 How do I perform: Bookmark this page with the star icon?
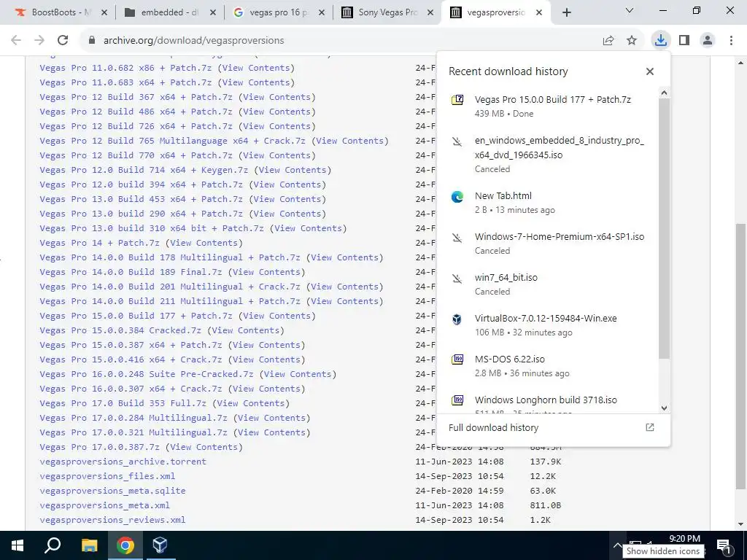click(x=632, y=41)
